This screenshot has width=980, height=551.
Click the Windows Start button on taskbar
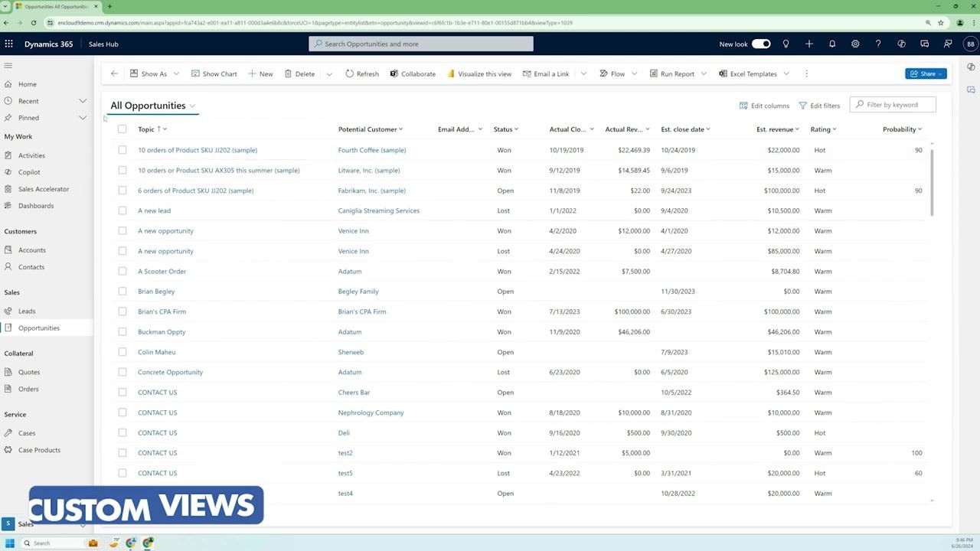[10, 543]
